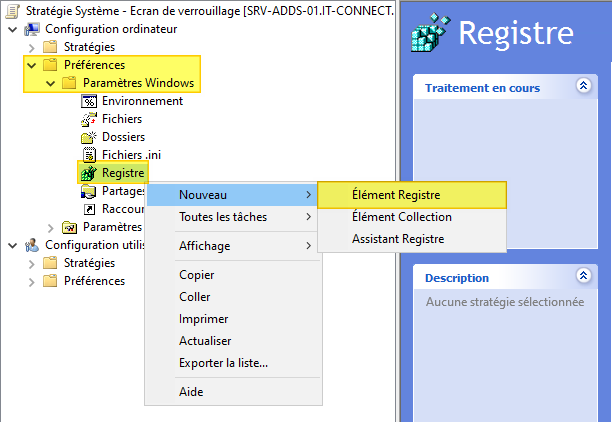The height and width of the screenshot is (422, 612).
Task: Select the Registre label in the tree
Action: pos(123,173)
